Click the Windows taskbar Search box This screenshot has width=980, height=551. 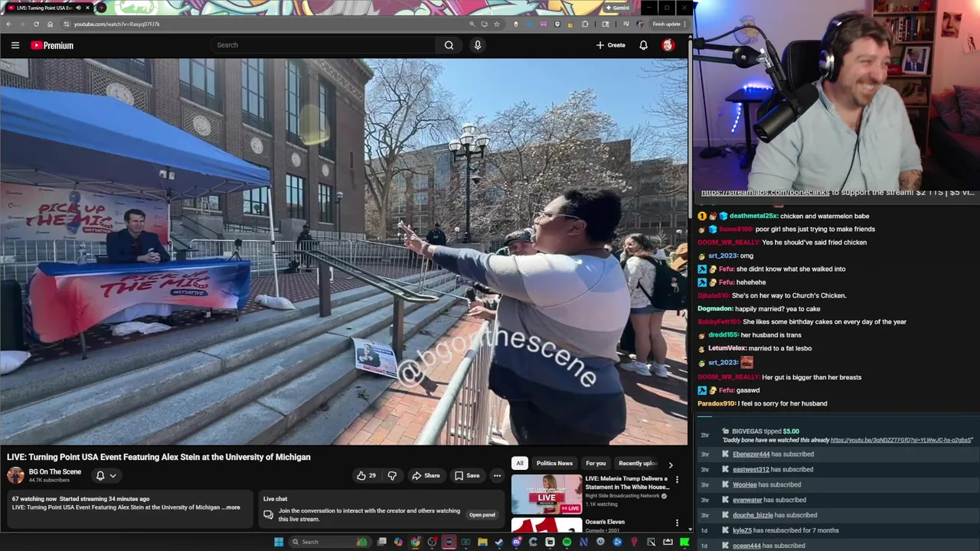[x=330, y=542]
